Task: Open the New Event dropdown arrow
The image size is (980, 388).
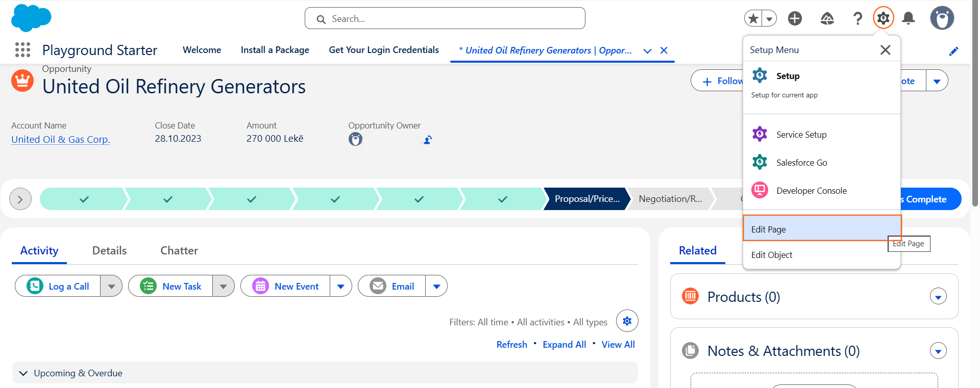Action: pyautogui.click(x=340, y=286)
